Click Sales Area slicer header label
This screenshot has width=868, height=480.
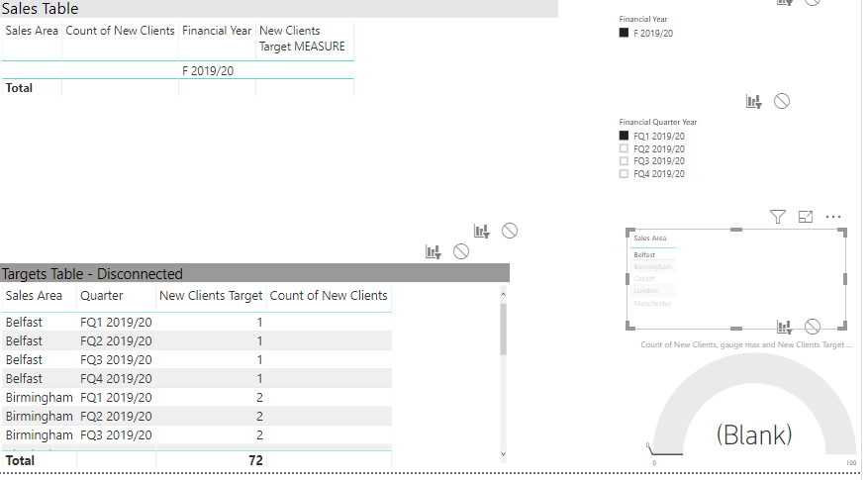(x=650, y=239)
